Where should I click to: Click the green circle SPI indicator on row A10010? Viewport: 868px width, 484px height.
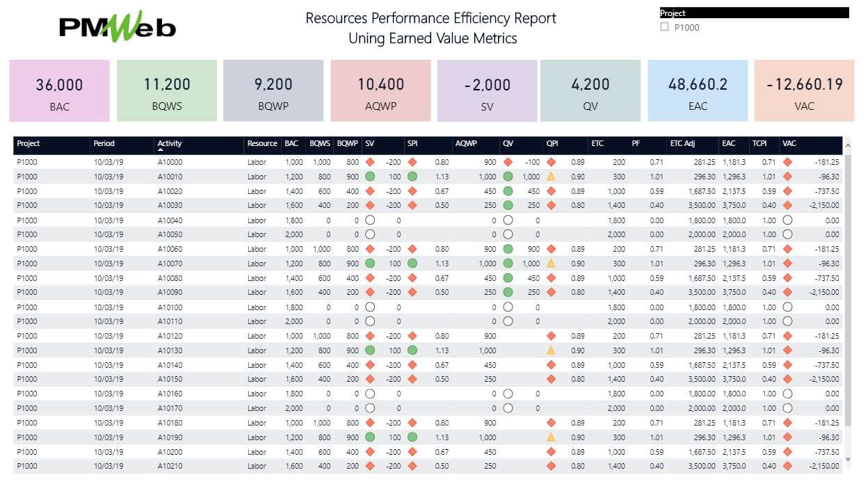click(413, 177)
